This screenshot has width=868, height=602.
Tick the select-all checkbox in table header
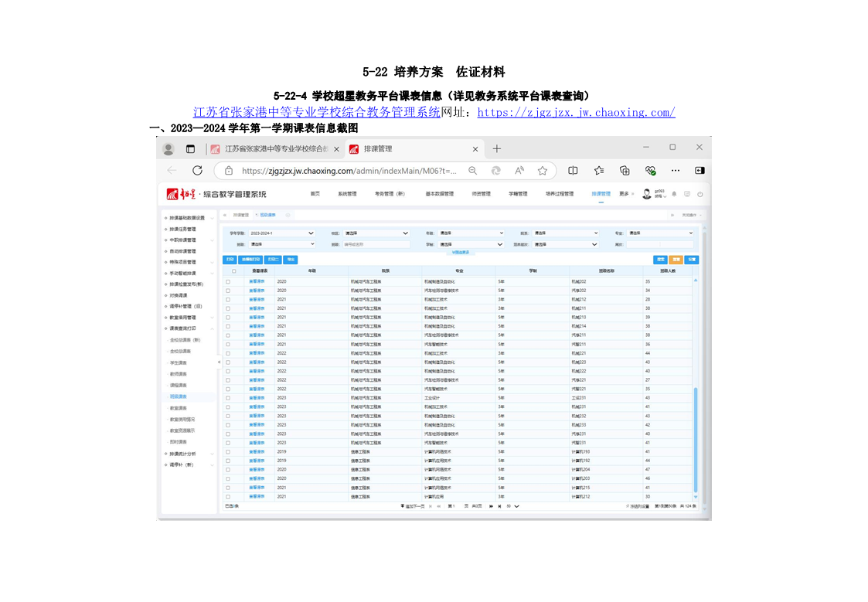(233, 271)
